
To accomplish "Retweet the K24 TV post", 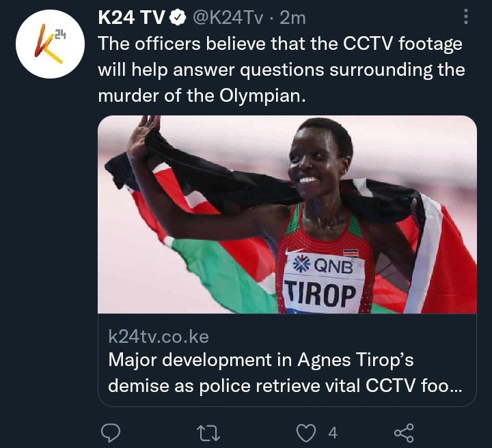I will (x=208, y=433).
